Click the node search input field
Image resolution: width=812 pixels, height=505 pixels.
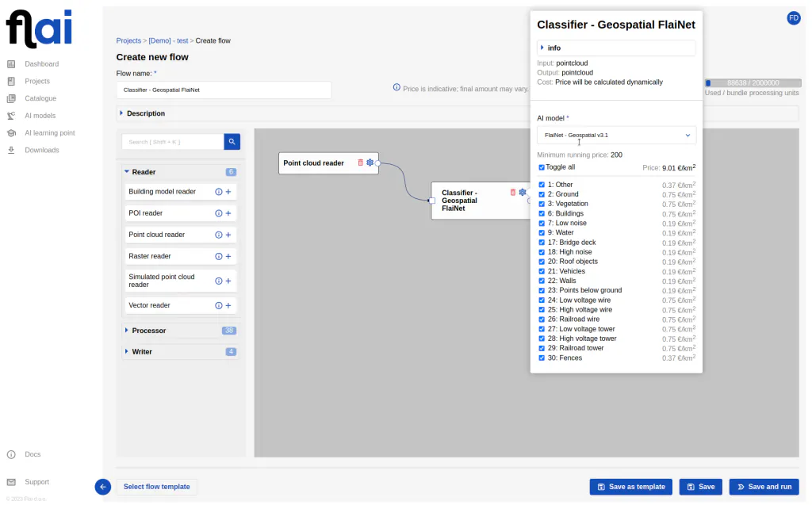(172, 141)
